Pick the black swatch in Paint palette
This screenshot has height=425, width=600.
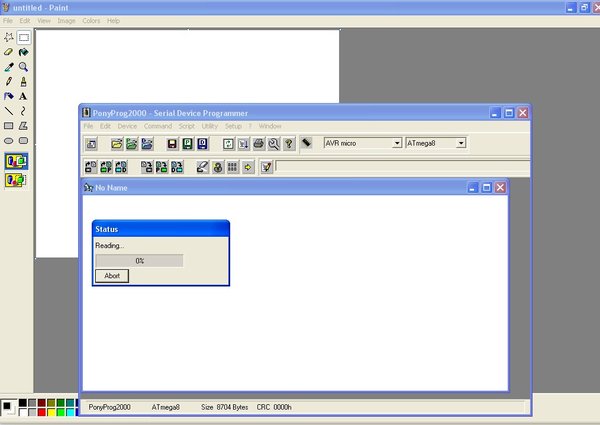tap(23, 402)
